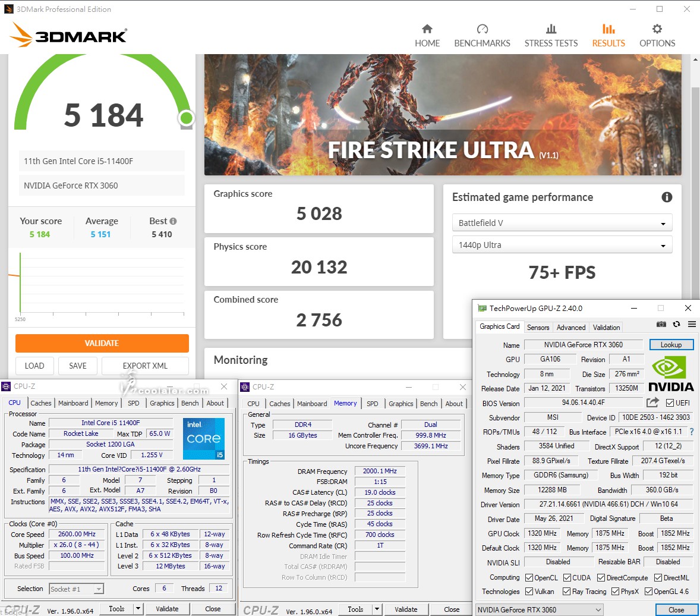Open the 3DMark HOME page
700x616 pixels.
[x=427, y=36]
